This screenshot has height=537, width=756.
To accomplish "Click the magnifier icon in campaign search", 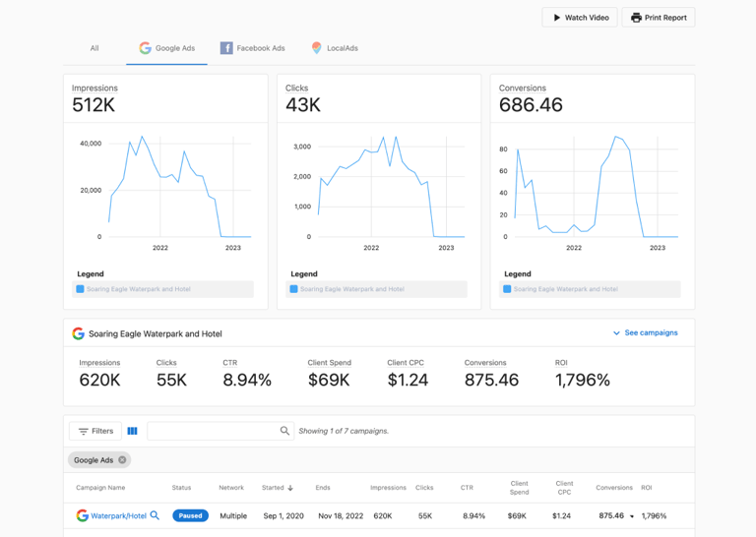I will pos(284,431).
